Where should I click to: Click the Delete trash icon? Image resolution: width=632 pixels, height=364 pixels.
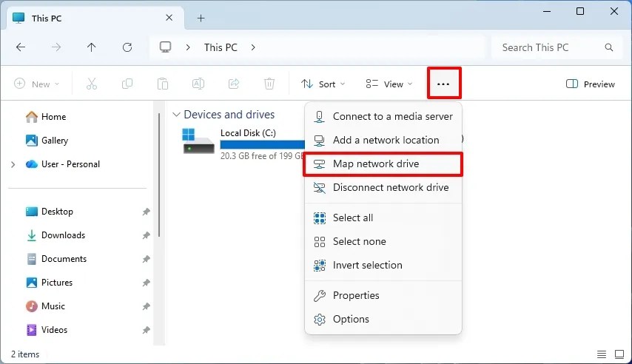[x=269, y=84]
